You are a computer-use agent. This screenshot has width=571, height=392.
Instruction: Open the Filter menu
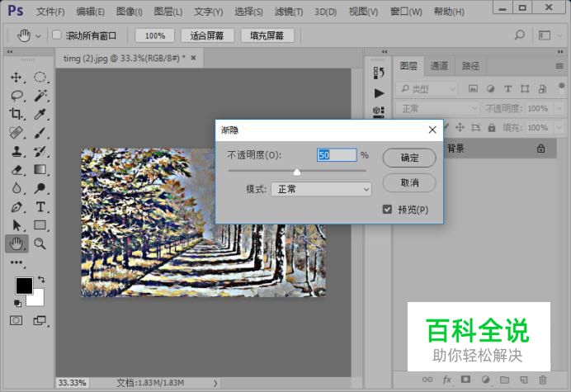289,12
